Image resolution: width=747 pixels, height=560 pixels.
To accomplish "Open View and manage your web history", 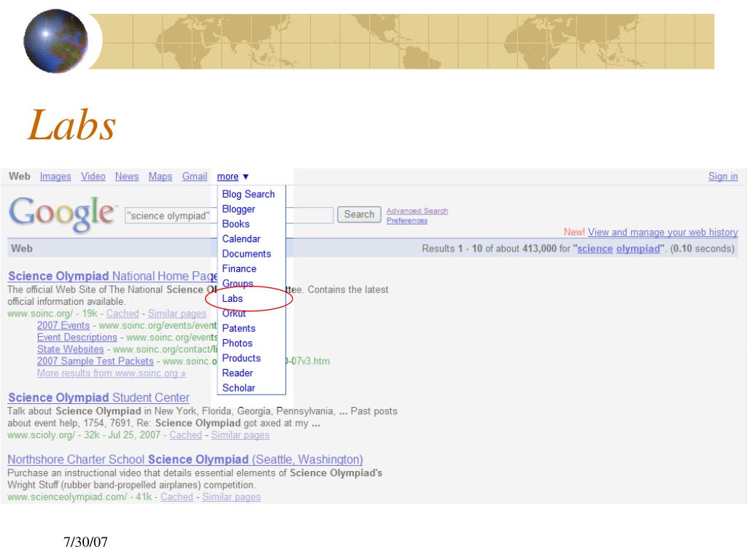I will coord(662,232).
